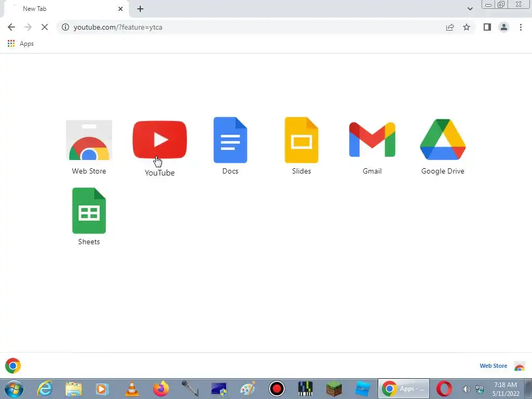This screenshot has width=532, height=399.
Task: Open the Paint palette taskbar icon
Action: click(x=248, y=389)
